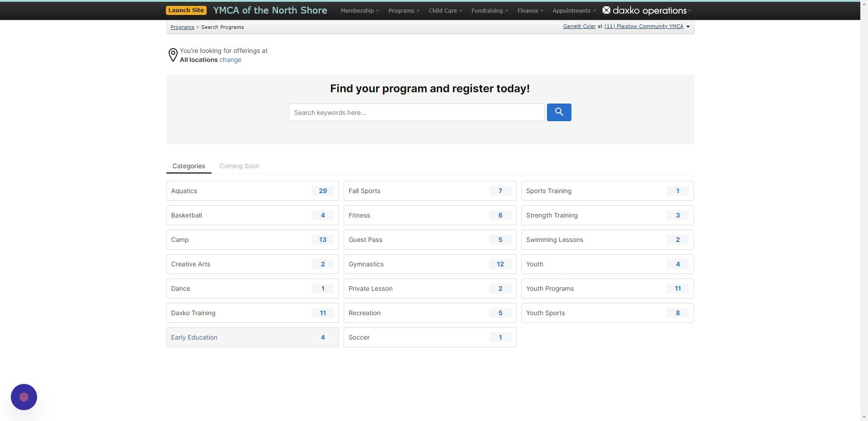Expand the Plaistow Community YMCA branch dropdown arrow

pos(688,27)
